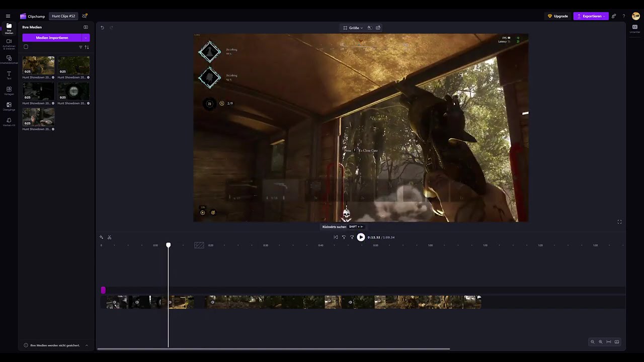Viewport: 644px width, 362px height.
Task: Select the dark third Hunt Showdown thumbnail
Action: pos(38,91)
